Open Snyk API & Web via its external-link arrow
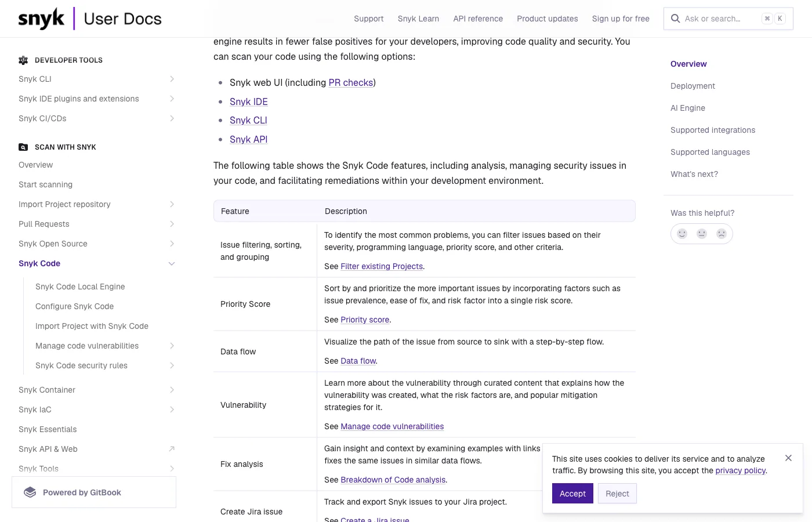Viewport: 812px width, 522px height. point(172,448)
